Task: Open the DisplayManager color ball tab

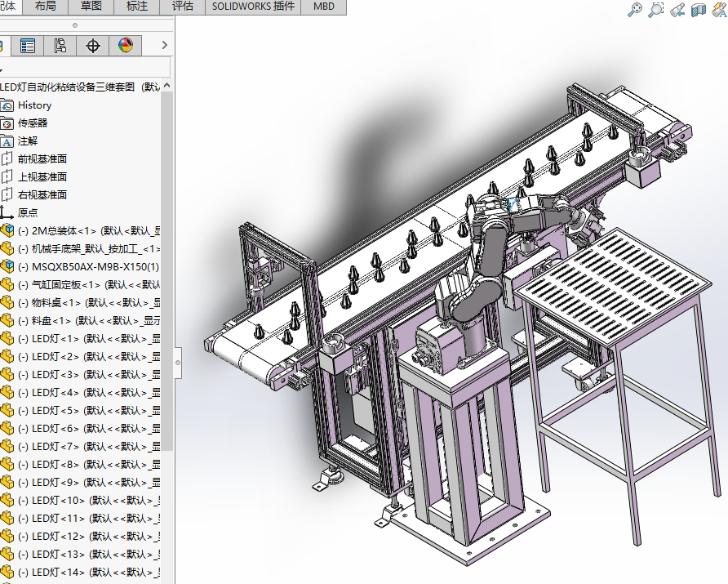Action: coord(126,46)
